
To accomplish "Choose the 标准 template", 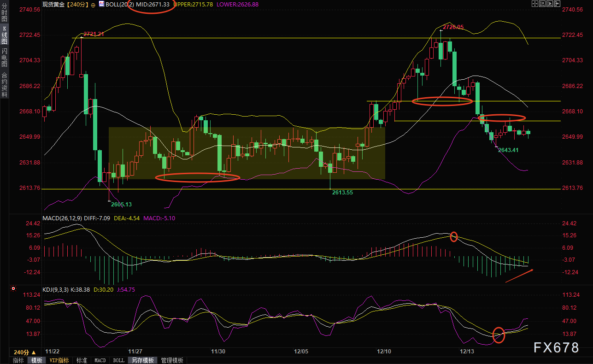I will point(82,360).
